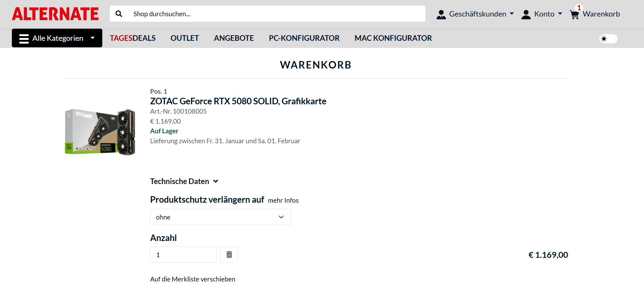Open the OUTLET menu item
This screenshot has height=288, width=644.
(185, 38)
